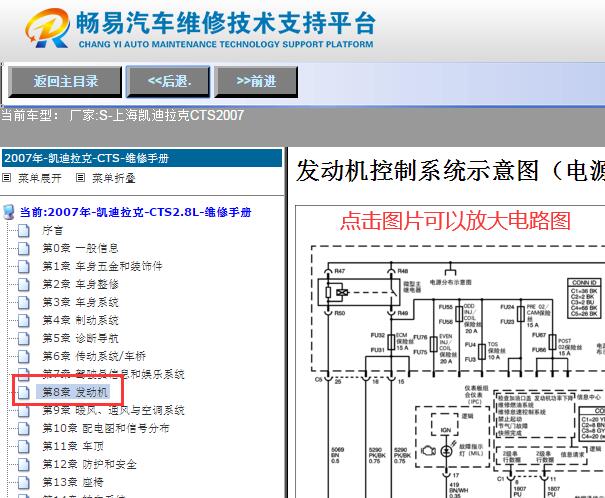The image size is (605, 498).
Task: Open 第11章 车顶
Action: point(73,446)
